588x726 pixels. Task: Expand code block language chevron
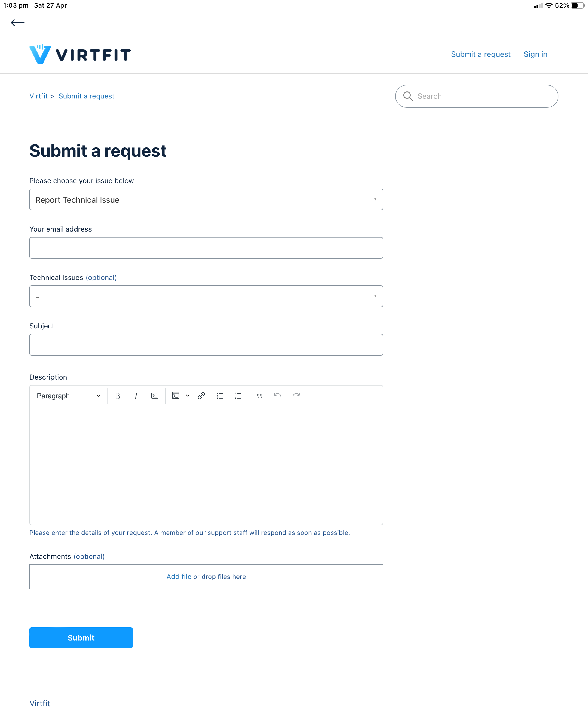pos(188,396)
